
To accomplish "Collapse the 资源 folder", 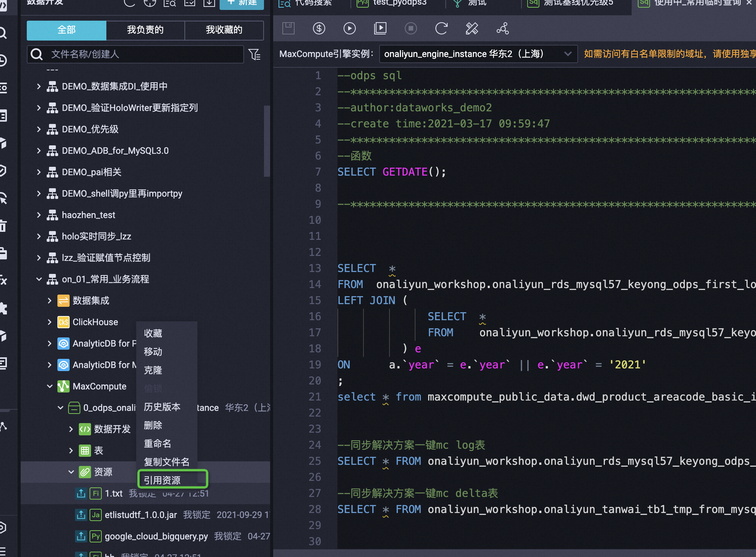I will tap(71, 472).
